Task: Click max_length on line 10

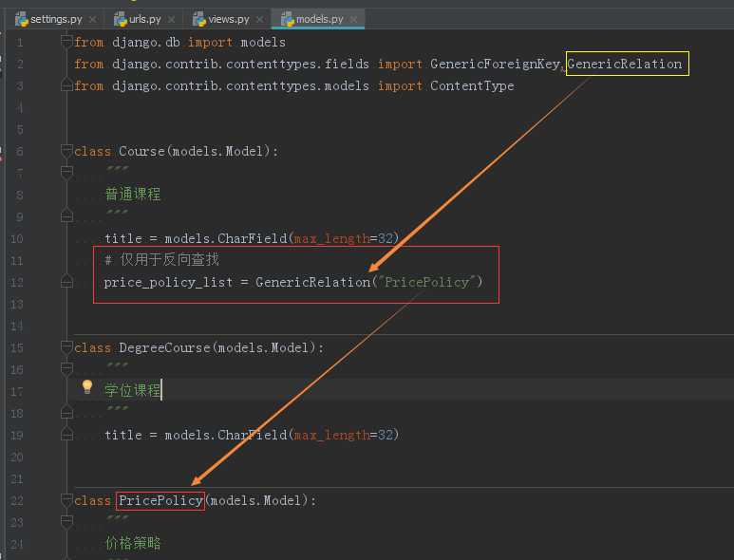Action: [x=332, y=238]
